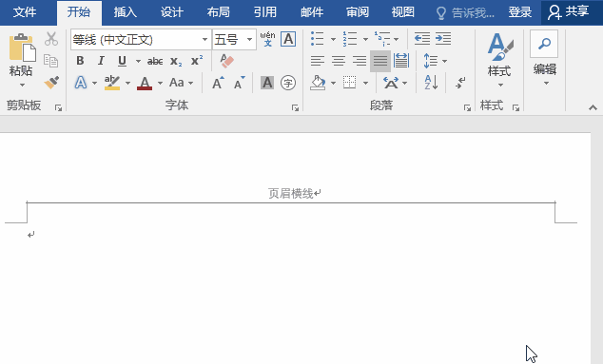This screenshot has height=364, width=603.
Task: Open the phonetic guide (wén) tool
Action: tap(267, 39)
